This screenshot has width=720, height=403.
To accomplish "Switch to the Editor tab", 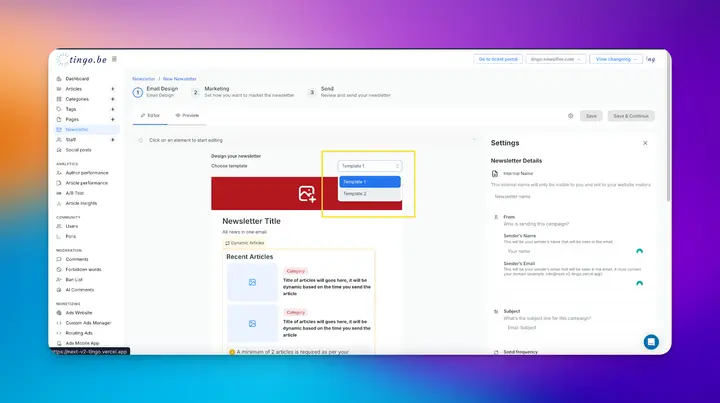I will pos(150,116).
